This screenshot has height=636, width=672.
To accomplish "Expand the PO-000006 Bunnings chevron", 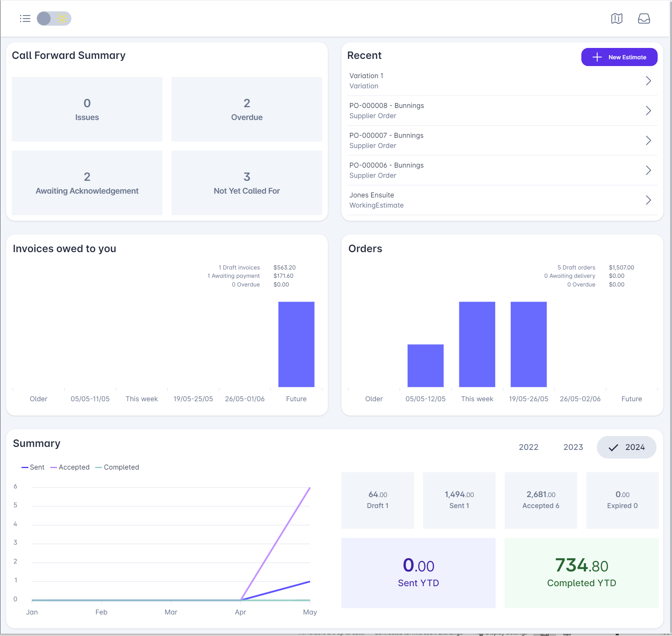I will click(x=648, y=170).
